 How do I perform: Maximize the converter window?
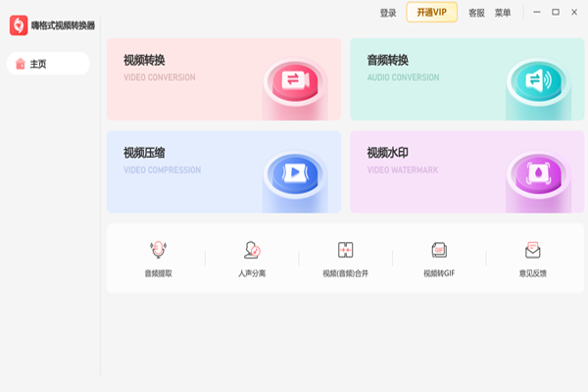tap(556, 12)
